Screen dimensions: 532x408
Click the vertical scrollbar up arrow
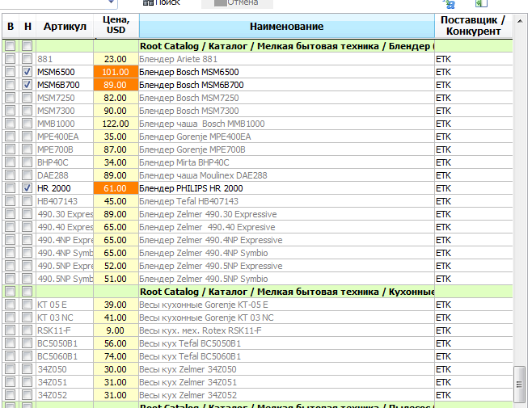click(520, 21)
